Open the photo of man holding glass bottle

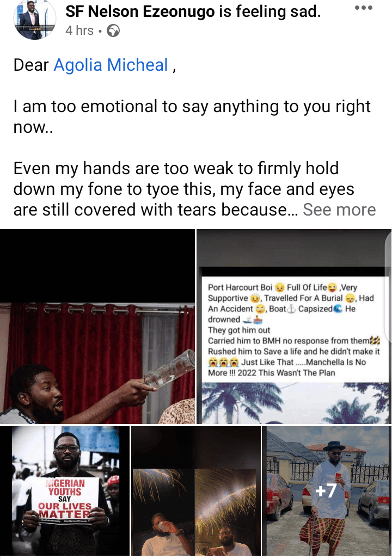(97, 326)
